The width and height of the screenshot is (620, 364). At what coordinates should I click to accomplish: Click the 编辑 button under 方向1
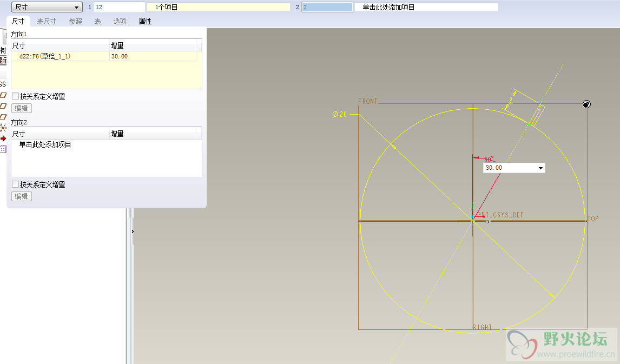(x=21, y=108)
